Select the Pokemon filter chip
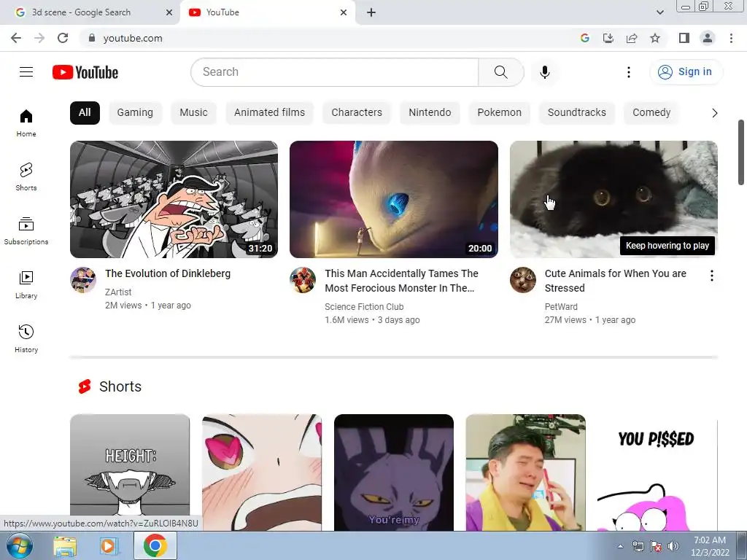 click(x=499, y=113)
